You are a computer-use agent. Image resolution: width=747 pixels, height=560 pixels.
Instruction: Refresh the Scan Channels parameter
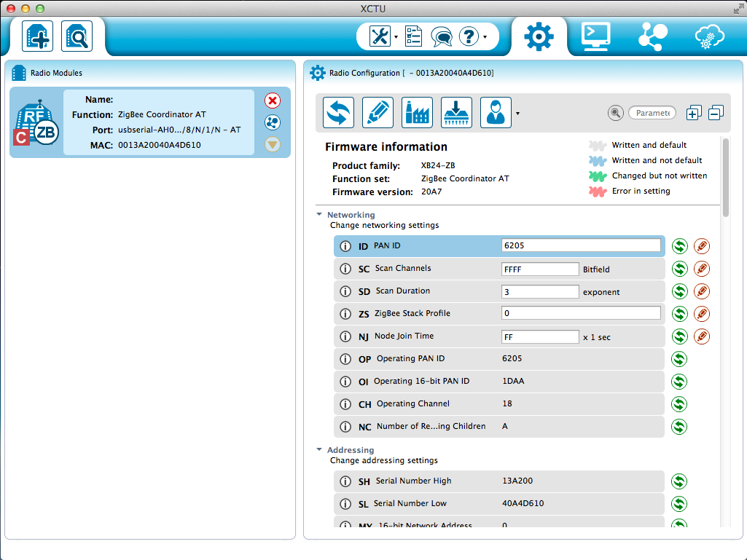[679, 269]
